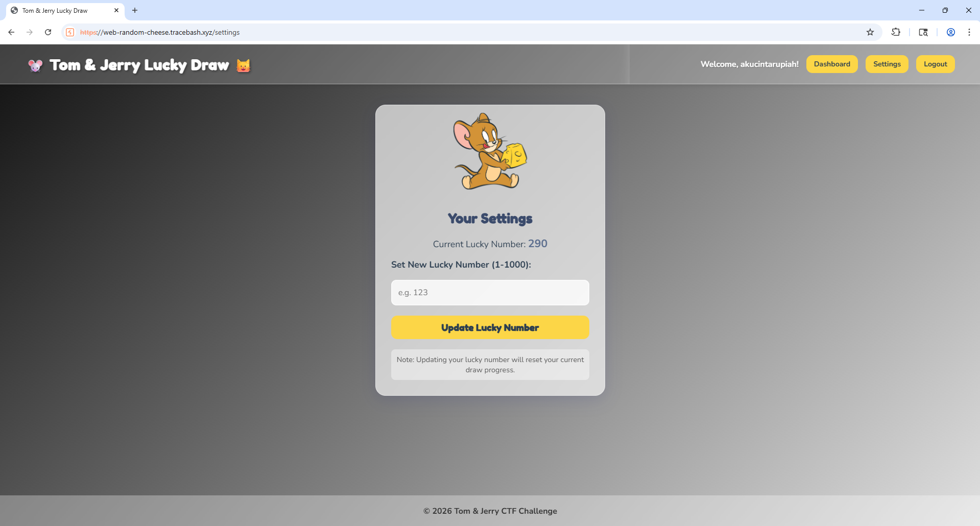This screenshot has height=526, width=980.
Task: Open the Extensions puzzle icon
Action: point(896,32)
